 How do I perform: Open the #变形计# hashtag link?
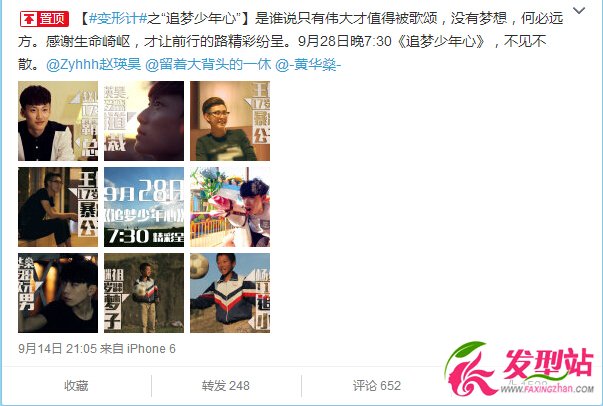pyautogui.click(x=118, y=18)
